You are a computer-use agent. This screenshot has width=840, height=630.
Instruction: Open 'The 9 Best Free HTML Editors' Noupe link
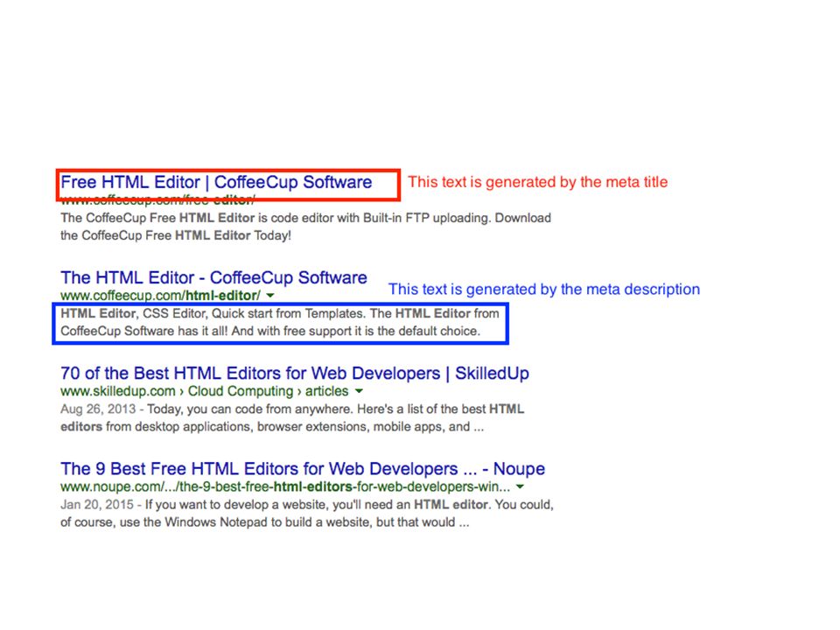tap(303, 469)
